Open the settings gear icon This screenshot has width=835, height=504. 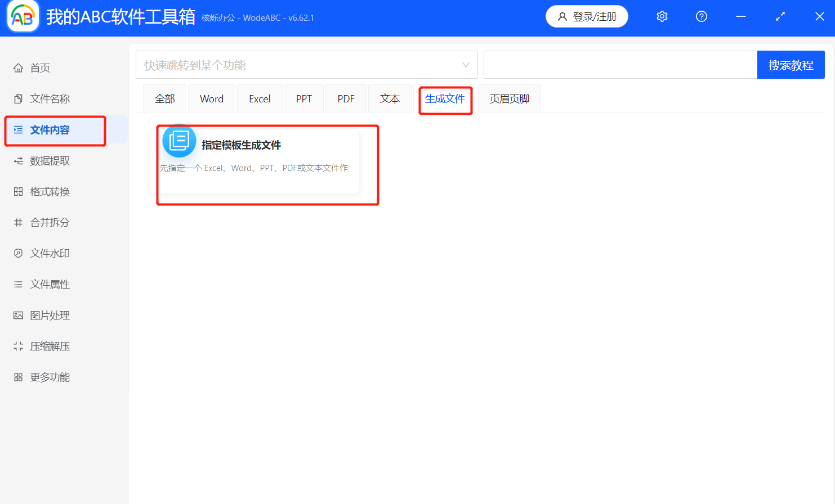(662, 16)
